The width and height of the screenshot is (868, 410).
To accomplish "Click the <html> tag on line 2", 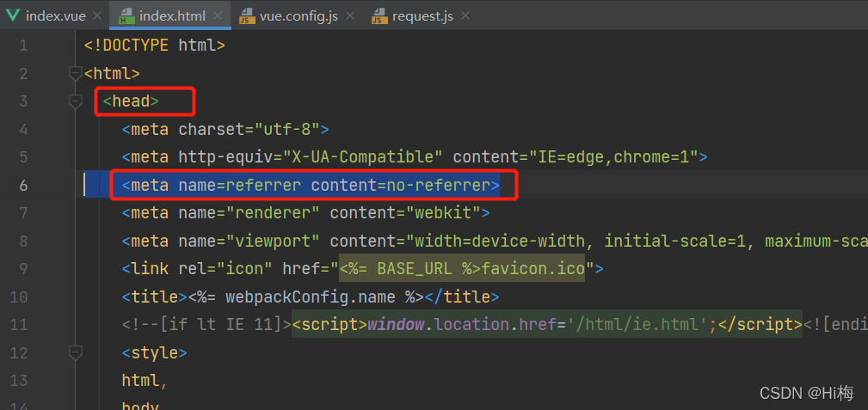I will (x=112, y=74).
